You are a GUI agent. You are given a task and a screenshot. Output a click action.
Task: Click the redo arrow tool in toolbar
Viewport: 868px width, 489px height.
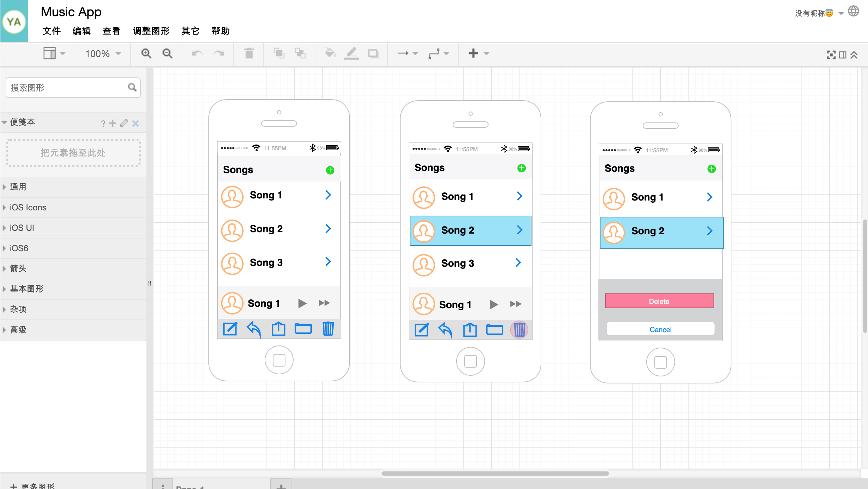click(218, 53)
